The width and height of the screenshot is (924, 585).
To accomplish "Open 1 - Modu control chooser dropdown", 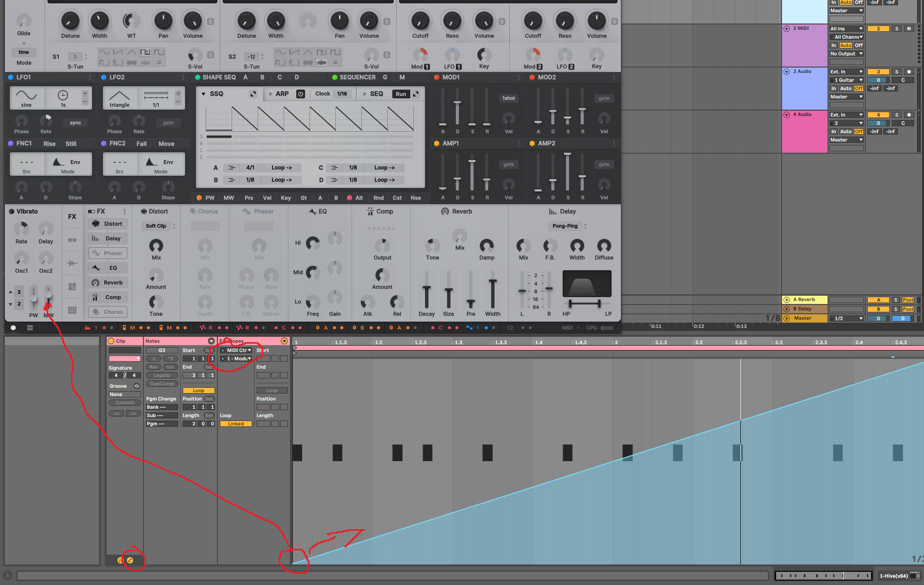I will point(236,359).
